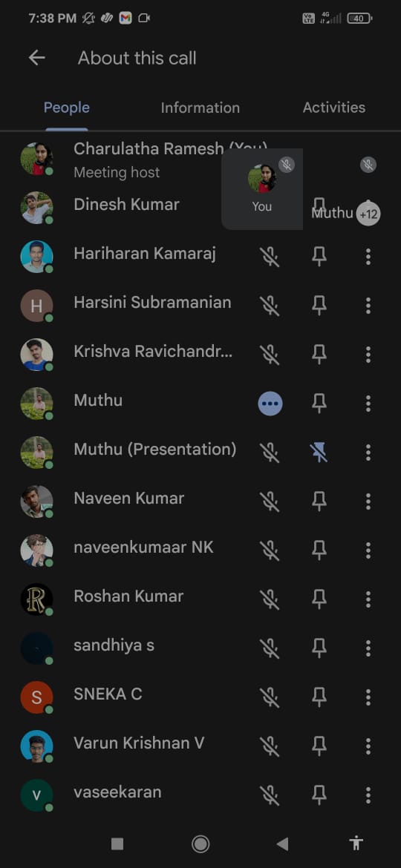Tap the back arrow beside About this call

[36, 58]
